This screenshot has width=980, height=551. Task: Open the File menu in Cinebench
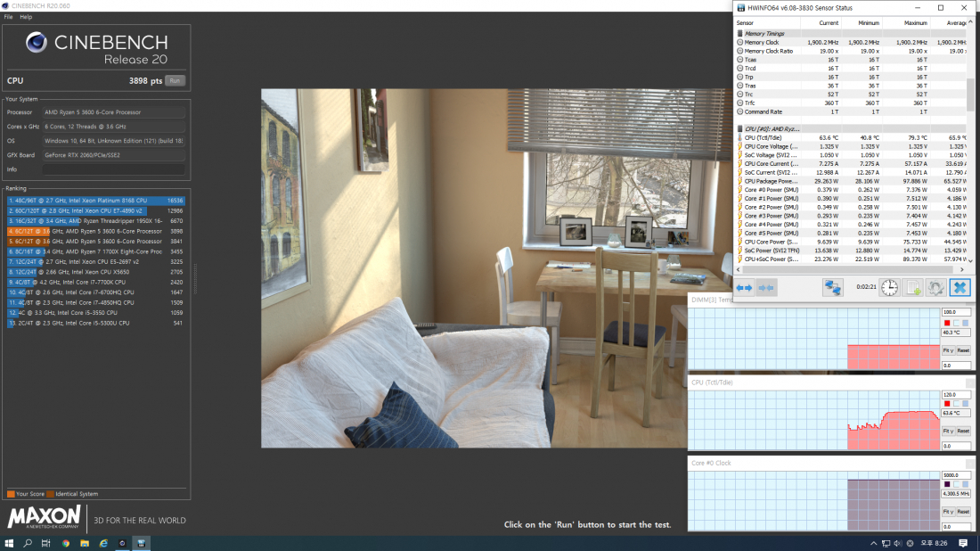click(x=8, y=17)
